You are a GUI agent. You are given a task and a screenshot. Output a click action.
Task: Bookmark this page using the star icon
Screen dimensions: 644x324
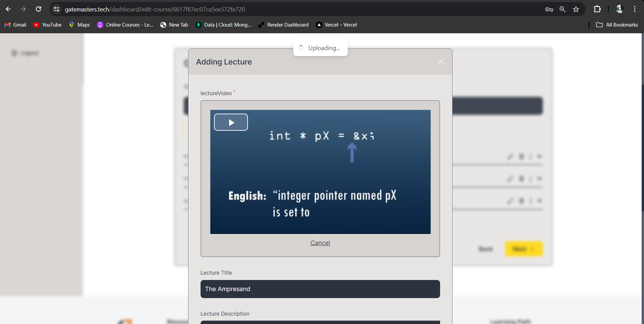tap(576, 9)
